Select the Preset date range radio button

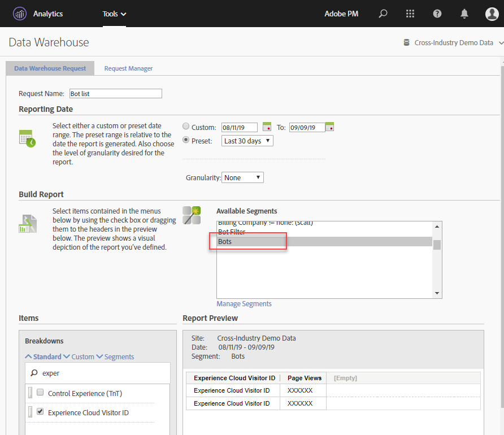coord(186,140)
